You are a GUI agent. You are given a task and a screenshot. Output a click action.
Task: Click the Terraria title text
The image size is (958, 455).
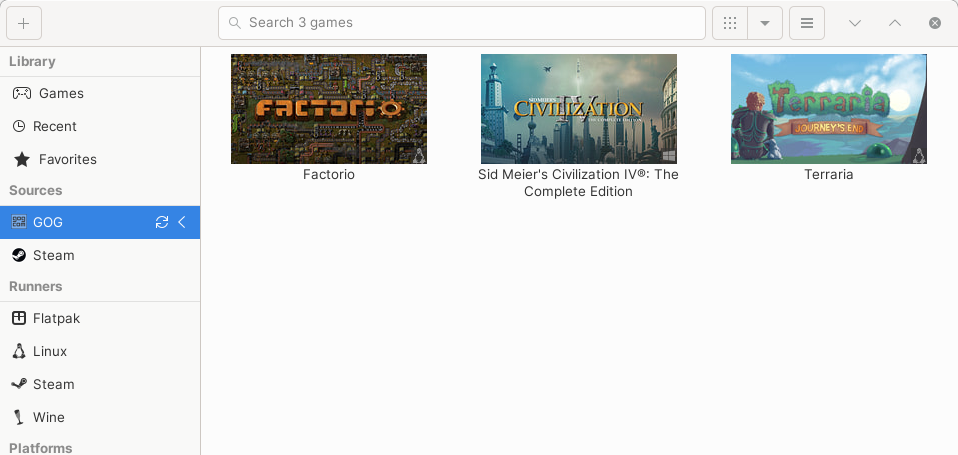coord(828,175)
